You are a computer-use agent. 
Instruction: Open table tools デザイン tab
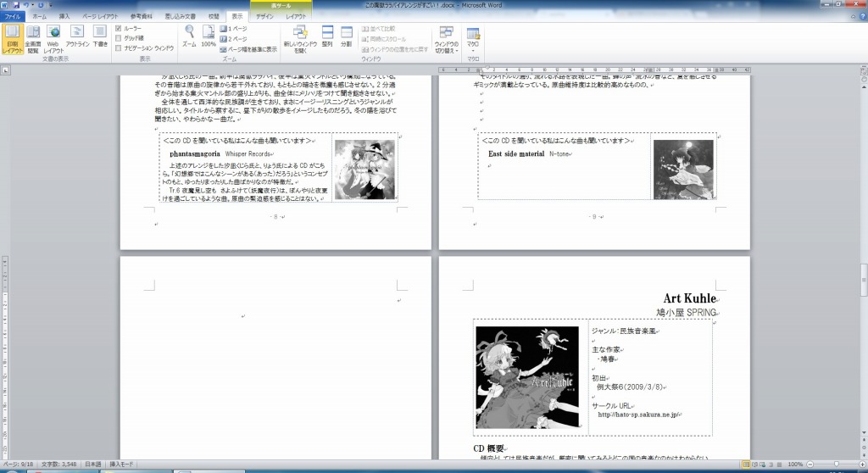pyautogui.click(x=264, y=17)
